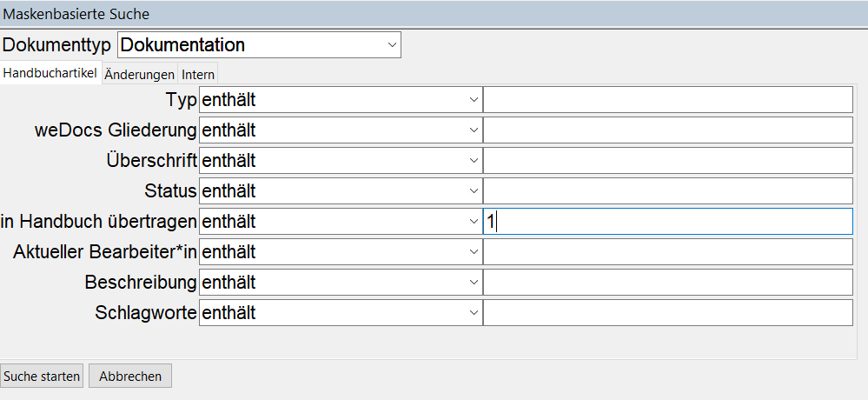Click the Überschrift value field
The image size is (868, 400).
point(667,161)
